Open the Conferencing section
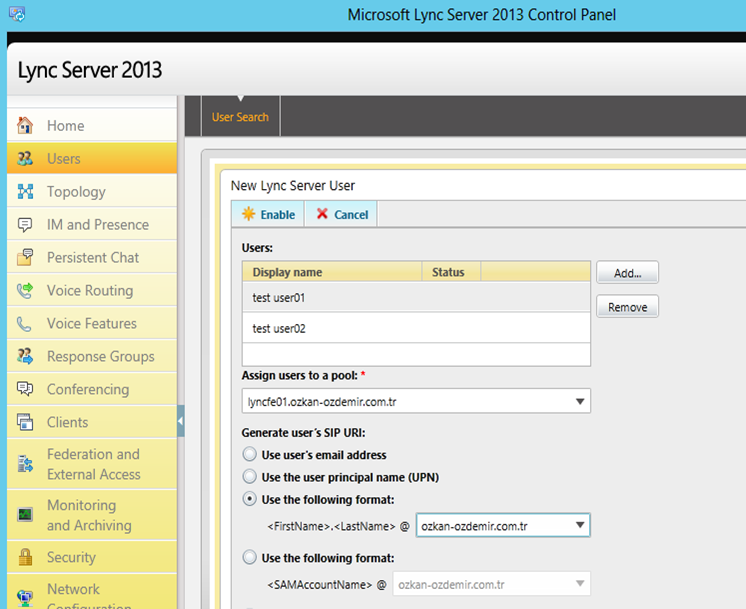The image size is (746, 609). 92,389
